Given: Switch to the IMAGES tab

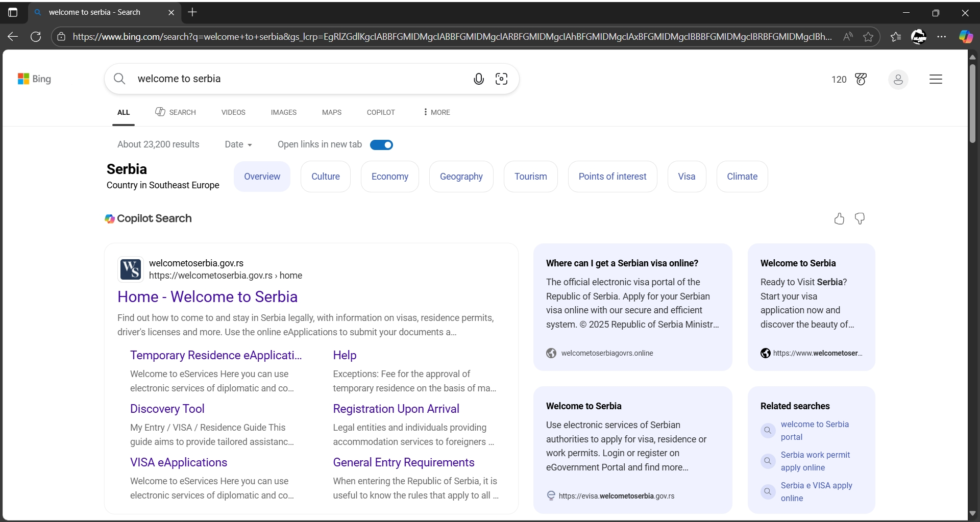Looking at the screenshot, I should click(283, 112).
